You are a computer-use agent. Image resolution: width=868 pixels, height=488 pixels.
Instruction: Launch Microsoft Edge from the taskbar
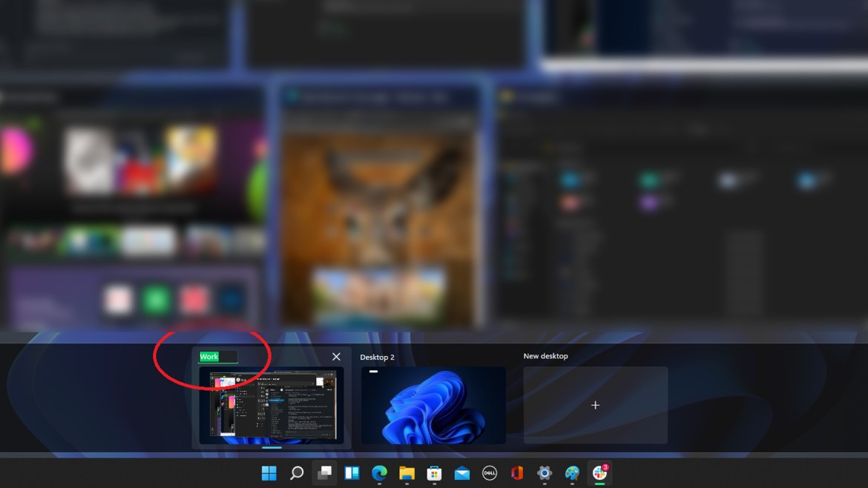[378, 472]
